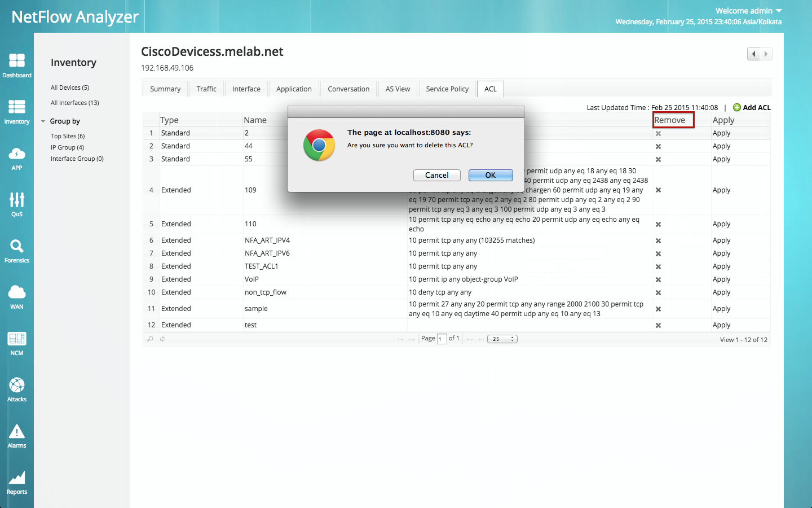Open the APP section in the sidebar
This screenshot has height=508, width=812.
pyautogui.click(x=17, y=158)
